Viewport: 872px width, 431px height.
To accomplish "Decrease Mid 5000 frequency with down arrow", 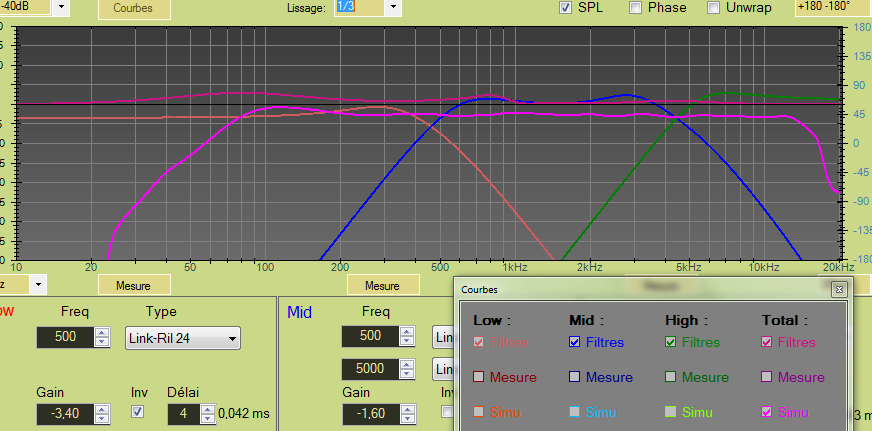I will [x=406, y=373].
